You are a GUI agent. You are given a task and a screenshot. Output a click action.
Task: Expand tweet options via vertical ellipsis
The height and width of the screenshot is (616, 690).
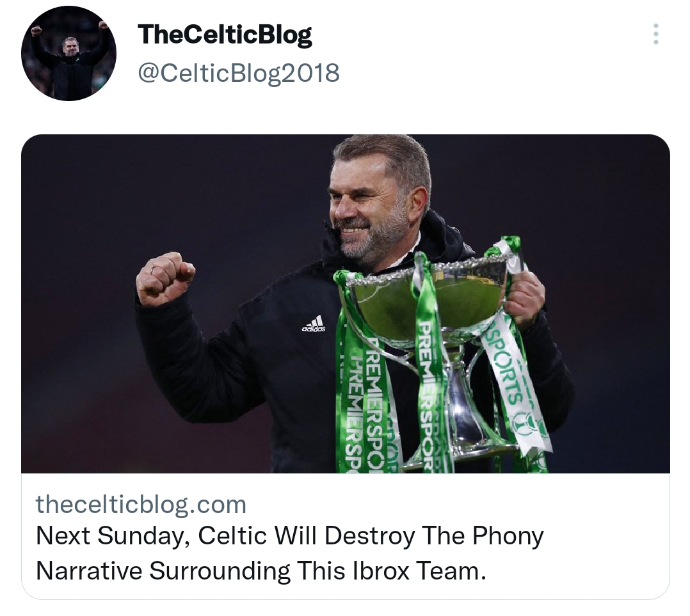655,34
